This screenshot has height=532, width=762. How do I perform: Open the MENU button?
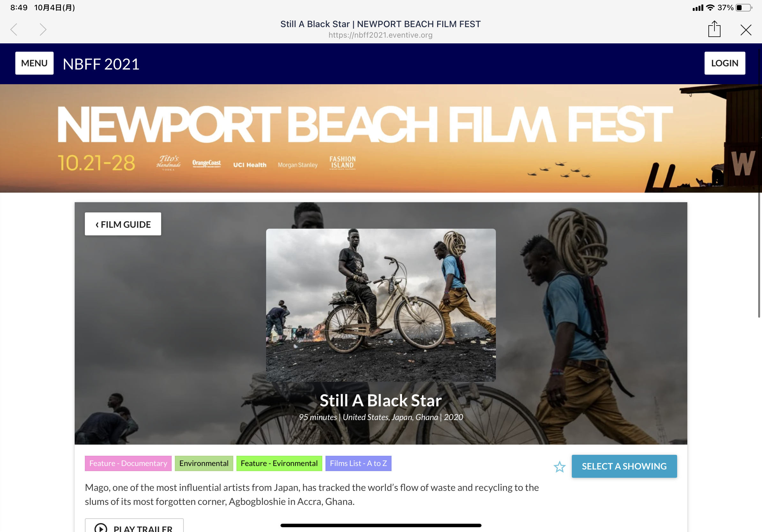(34, 63)
